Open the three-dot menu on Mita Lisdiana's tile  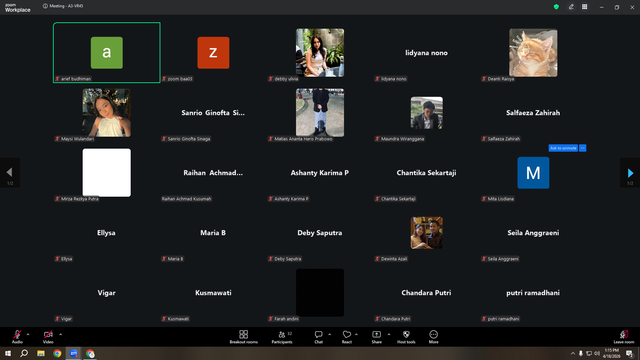pyautogui.click(x=583, y=148)
